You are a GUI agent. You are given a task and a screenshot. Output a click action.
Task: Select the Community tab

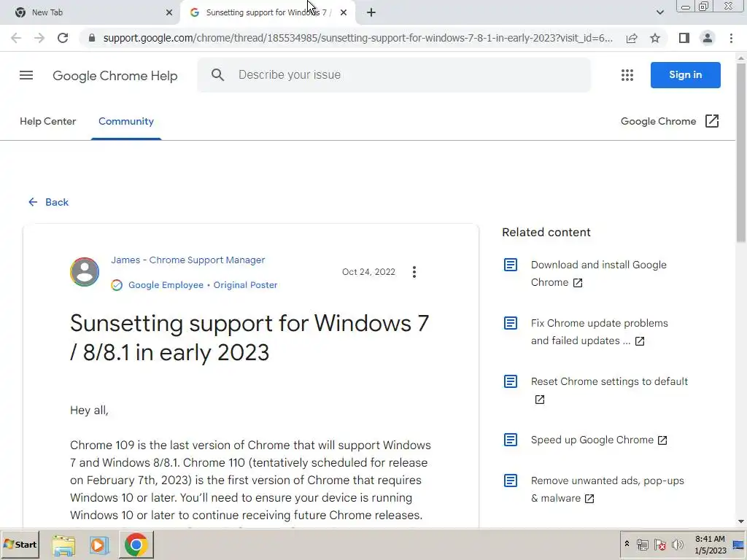click(x=126, y=122)
